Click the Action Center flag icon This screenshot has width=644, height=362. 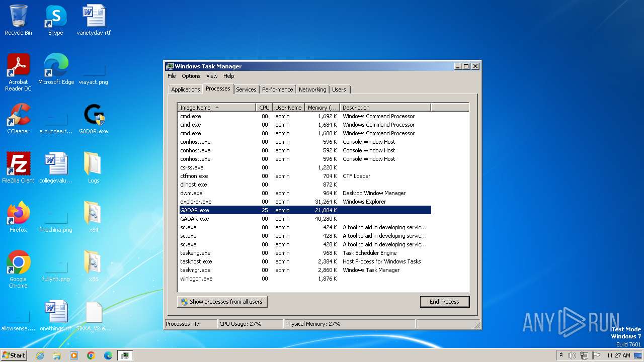point(596,355)
